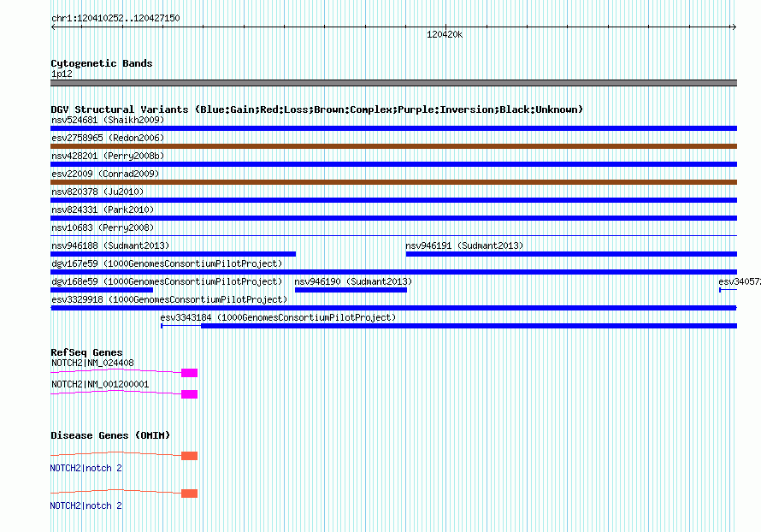Open the esv3343184 variant label
The width and height of the screenshot is (761, 532).
[278, 317]
